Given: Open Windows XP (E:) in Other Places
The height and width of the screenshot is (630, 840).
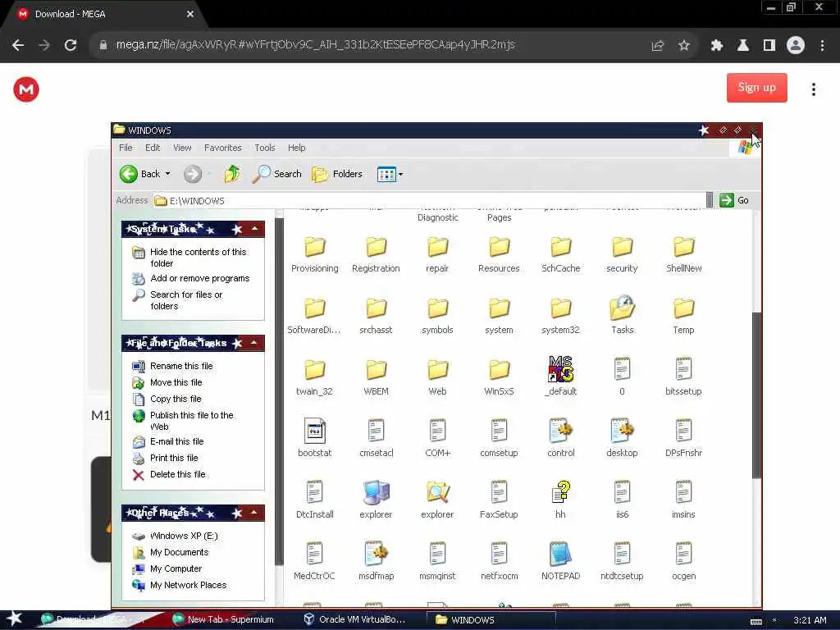Looking at the screenshot, I should [184, 536].
